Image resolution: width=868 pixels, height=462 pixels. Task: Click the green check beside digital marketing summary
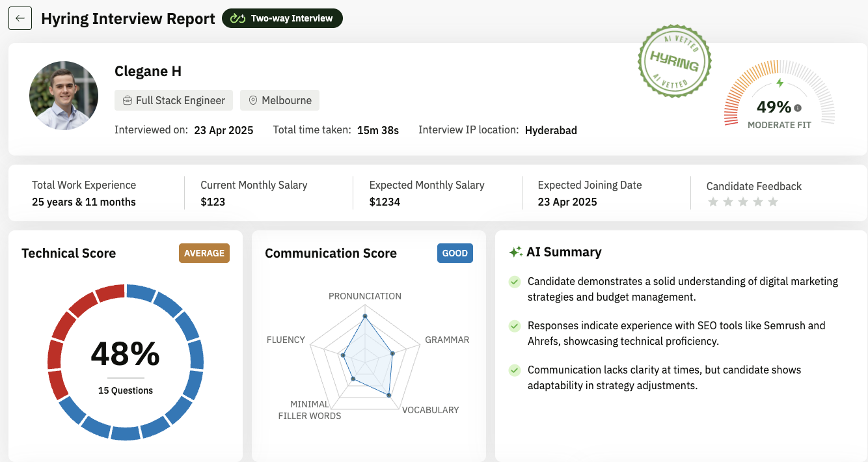[x=515, y=282]
